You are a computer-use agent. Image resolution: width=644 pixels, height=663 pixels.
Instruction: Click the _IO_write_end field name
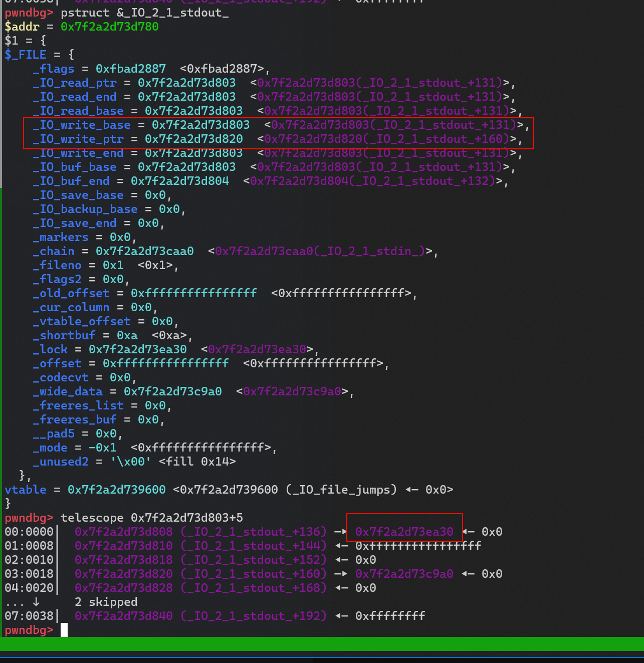point(78,153)
